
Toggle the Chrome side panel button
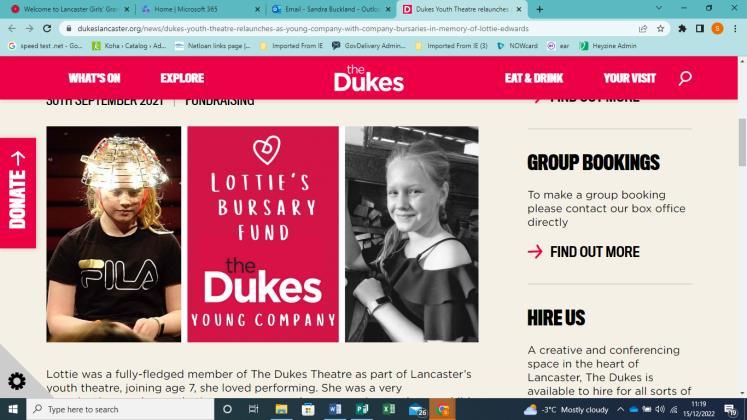(x=700, y=29)
